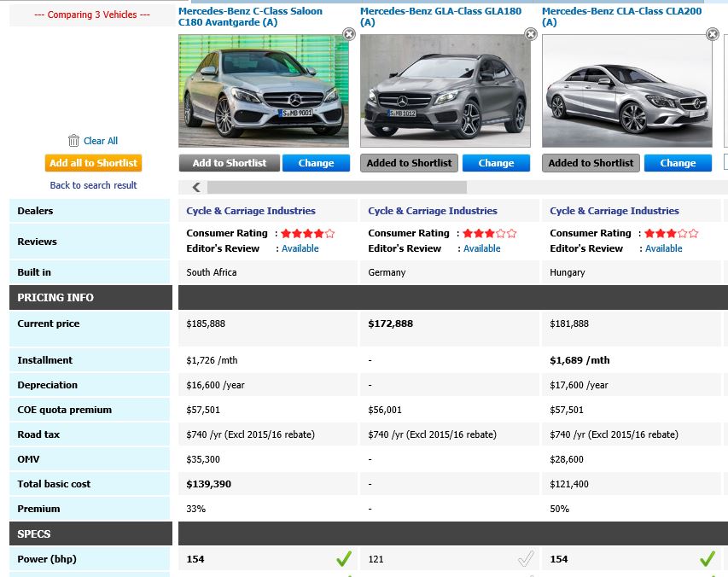The height and width of the screenshot is (577, 728).
Task: Click the $1,689 /mth installment value
Action: point(579,360)
